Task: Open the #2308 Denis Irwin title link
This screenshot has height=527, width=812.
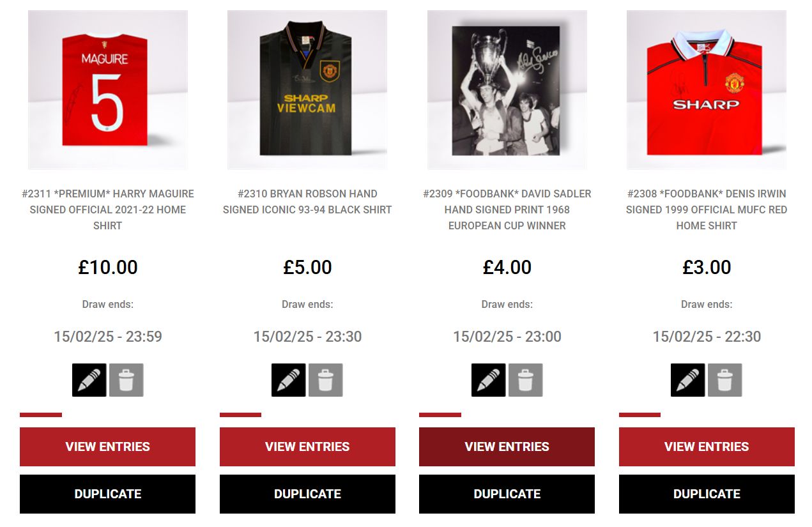Action: tap(707, 210)
